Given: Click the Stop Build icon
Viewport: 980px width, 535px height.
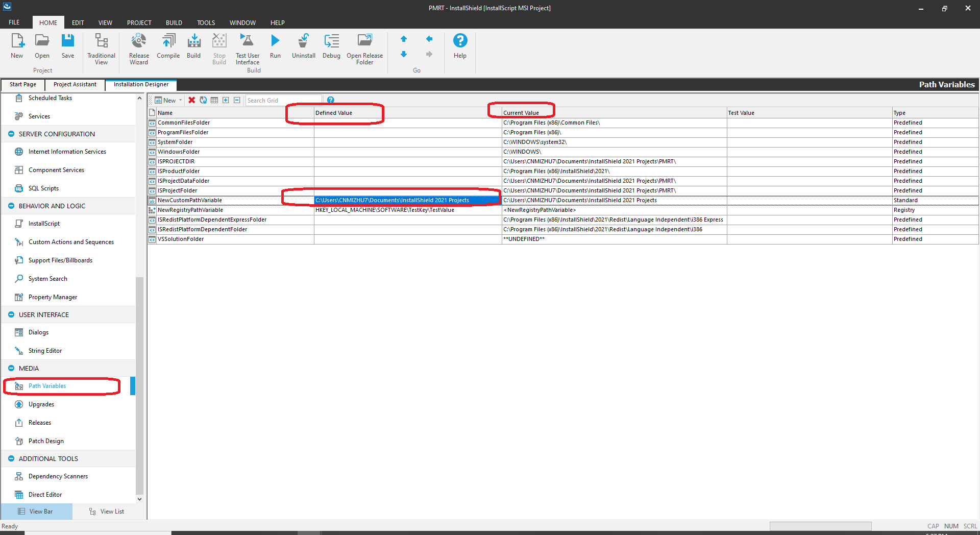Looking at the screenshot, I should (219, 49).
